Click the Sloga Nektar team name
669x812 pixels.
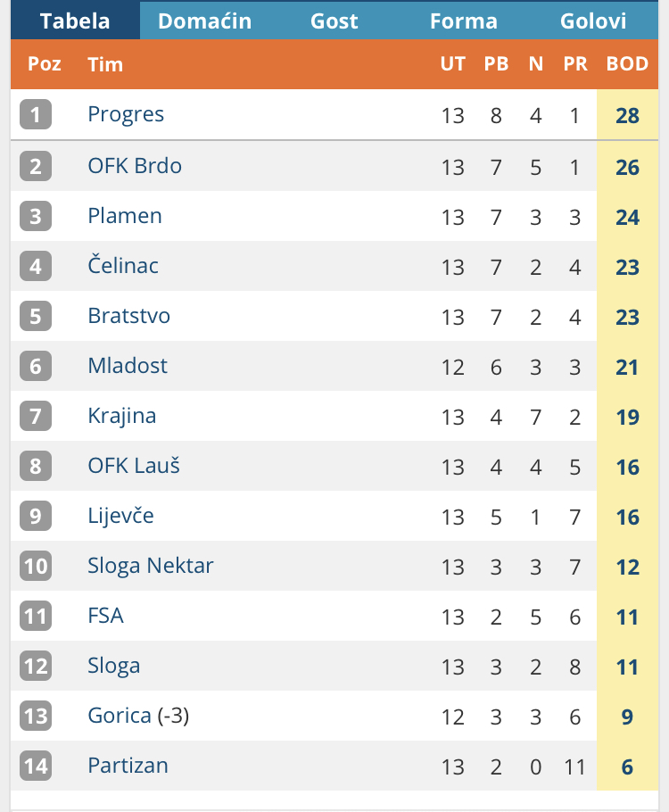tap(151, 565)
